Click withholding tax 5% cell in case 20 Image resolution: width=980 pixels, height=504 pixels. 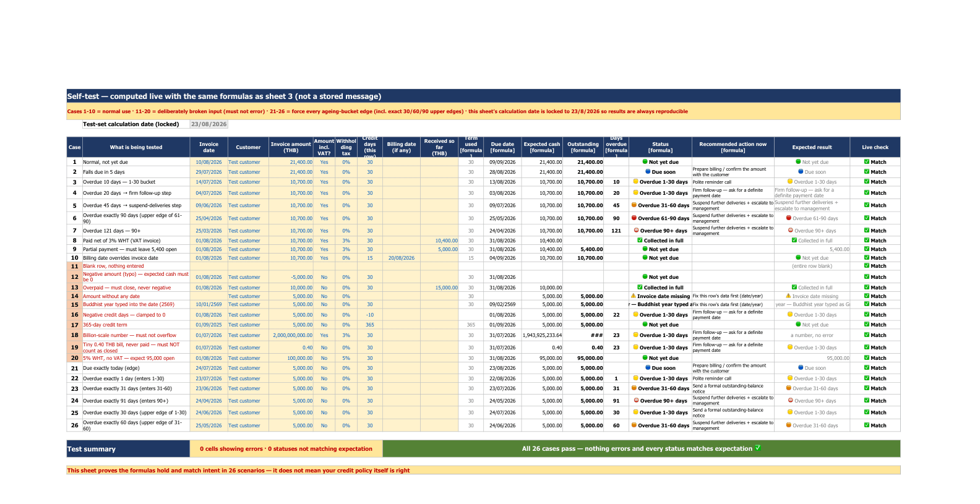(x=346, y=358)
